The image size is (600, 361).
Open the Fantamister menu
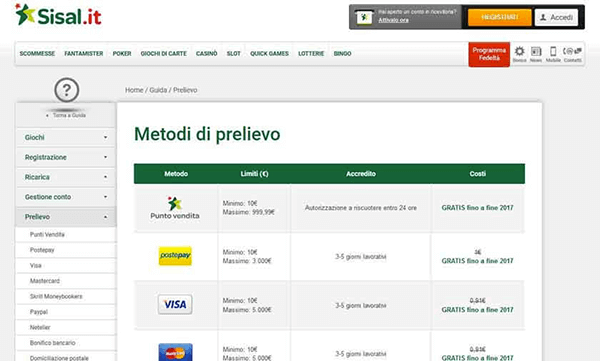pos(84,54)
